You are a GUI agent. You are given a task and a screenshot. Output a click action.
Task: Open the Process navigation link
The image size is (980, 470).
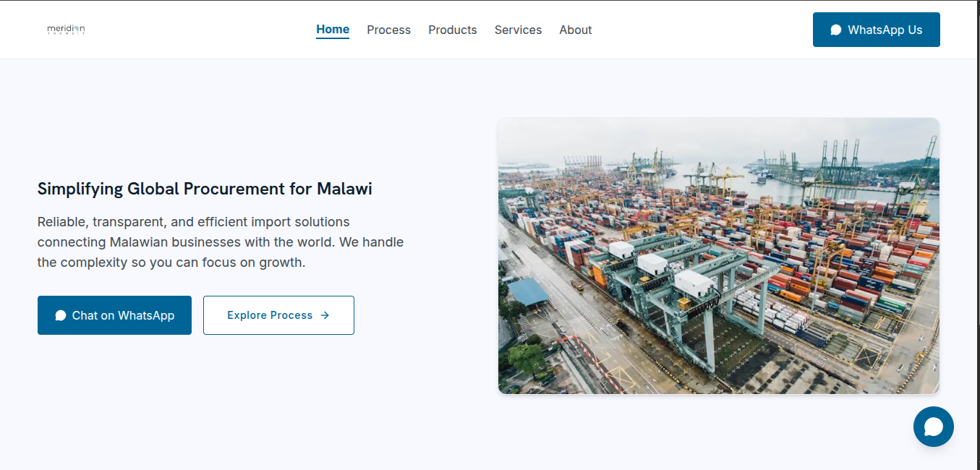point(388,30)
